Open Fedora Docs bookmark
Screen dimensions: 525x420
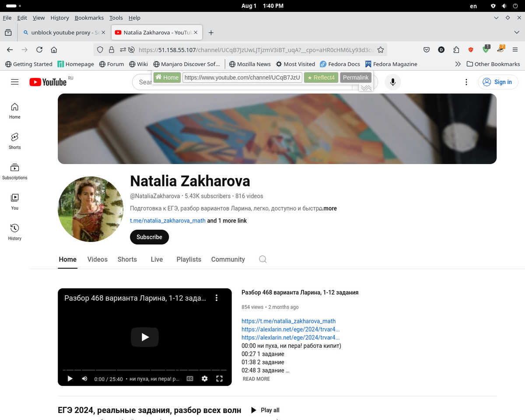(x=340, y=64)
